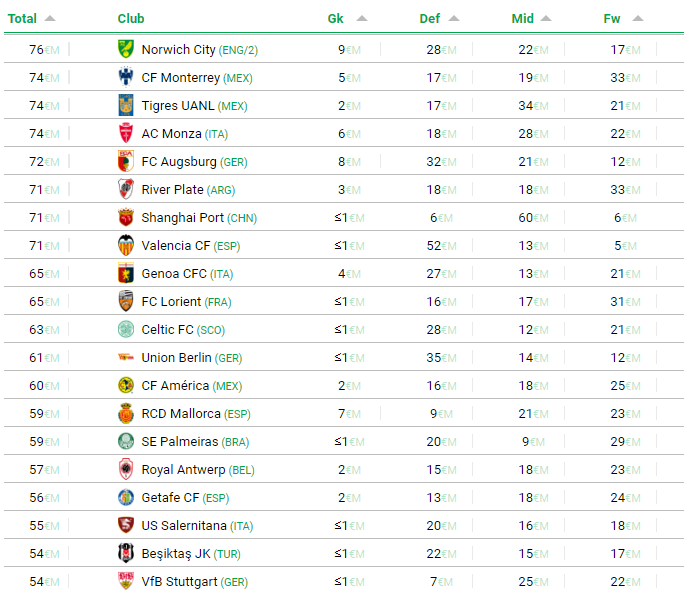The width and height of the screenshot is (684, 593).
Task: Sort by midfield value using Mid arrow
Action: click(x=546, y=18)
